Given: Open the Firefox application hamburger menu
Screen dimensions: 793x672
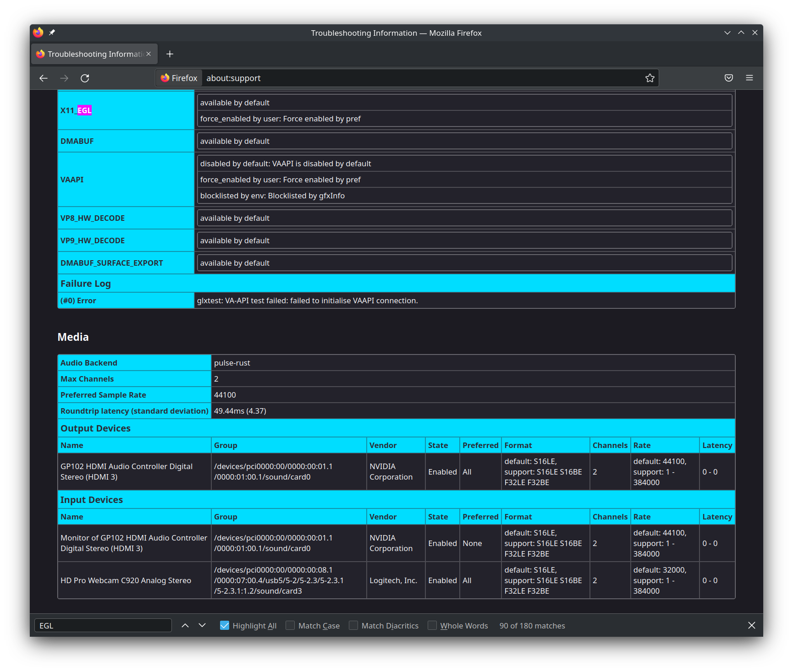Looking at the screenshot, I should click(749, 78).
